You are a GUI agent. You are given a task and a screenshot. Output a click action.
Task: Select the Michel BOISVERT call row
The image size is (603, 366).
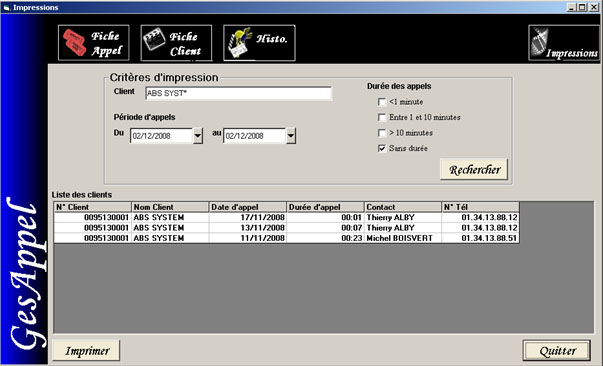287,238
